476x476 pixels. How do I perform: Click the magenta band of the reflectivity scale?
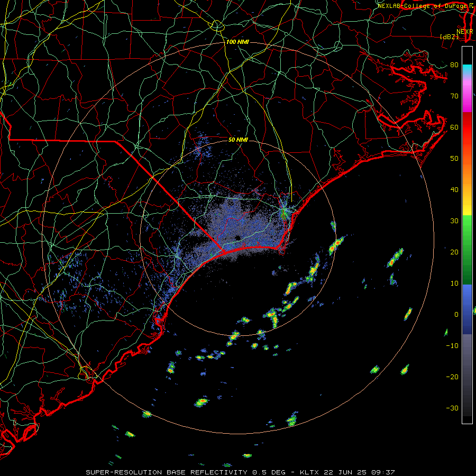click(467, 97)
